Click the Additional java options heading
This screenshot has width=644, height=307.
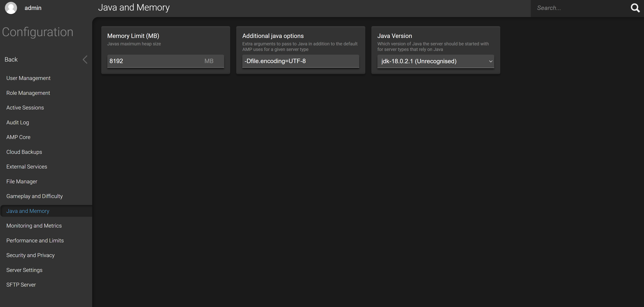[x=273, y=36]
